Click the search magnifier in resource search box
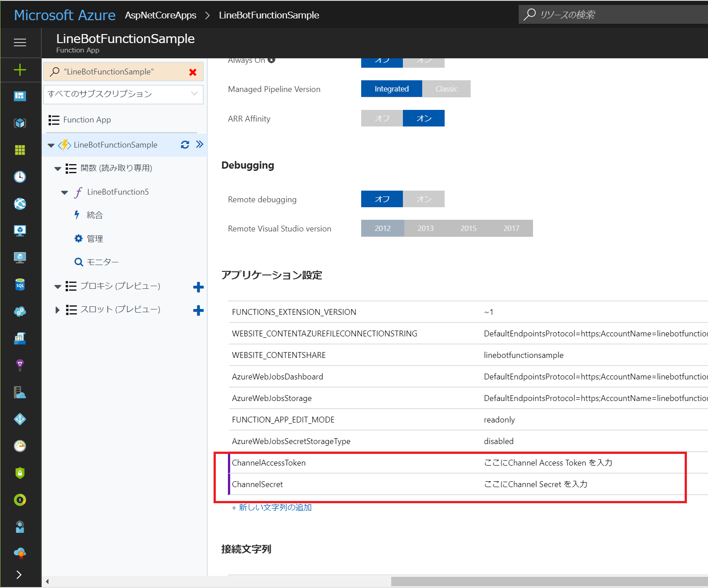The width and height of the screenshot is (708, 588). [x=529, y=14]
